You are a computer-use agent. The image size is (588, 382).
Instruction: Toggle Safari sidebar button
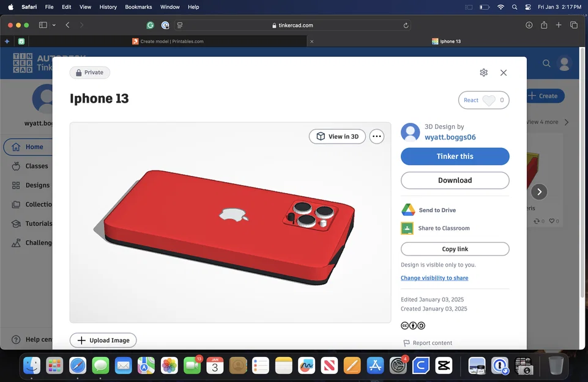coord(43,25)
